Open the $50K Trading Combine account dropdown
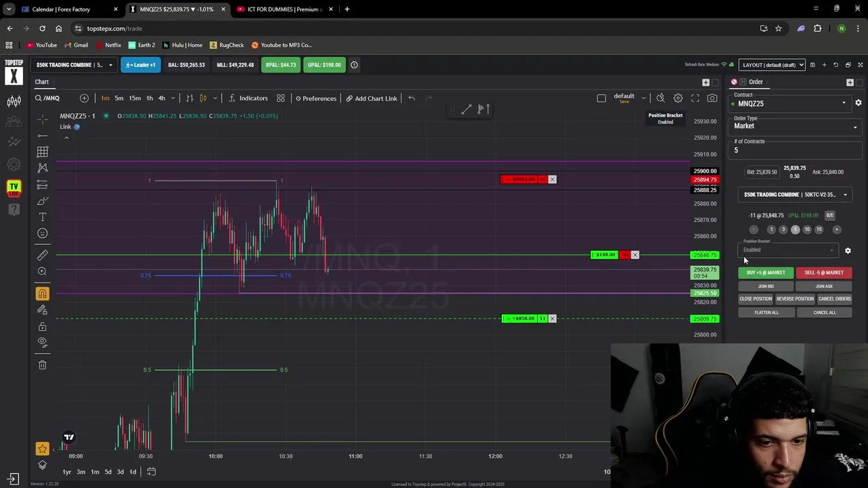This screenshot has width=868, height=488. click(x=75, y=65)
